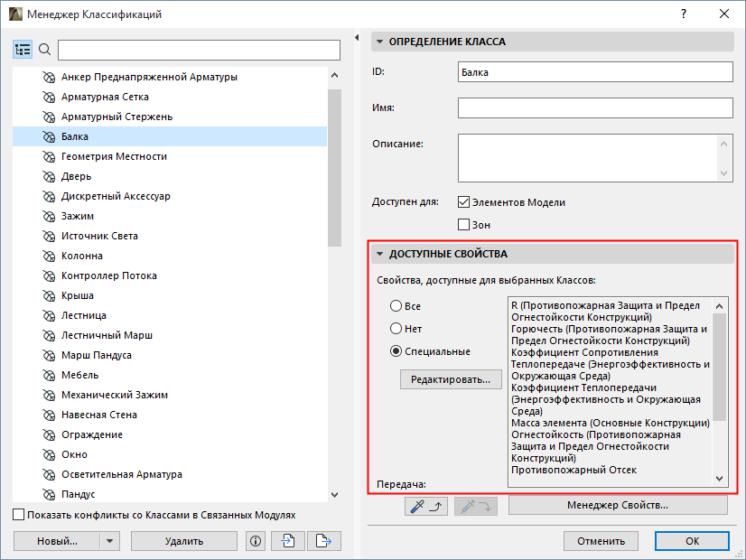Click the pick-up properties eyedropper button
This screenshot has width=746, height=560.
(x=425, y=506)
